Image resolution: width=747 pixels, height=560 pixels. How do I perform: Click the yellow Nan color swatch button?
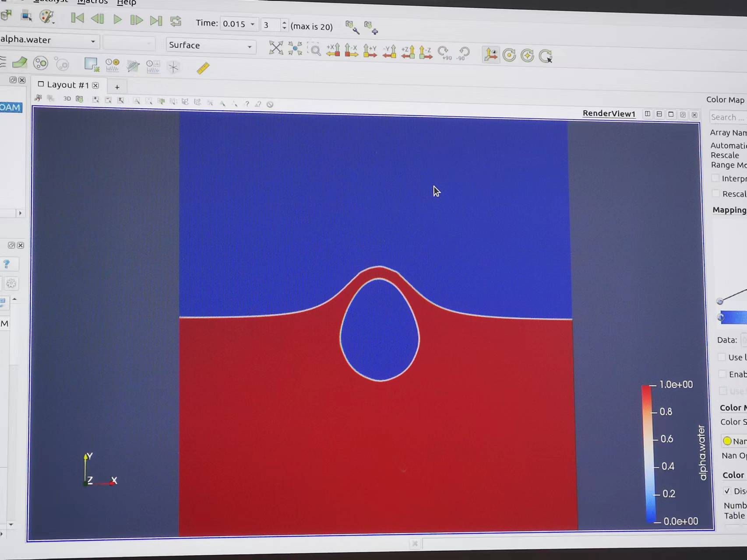coord(734,441)
